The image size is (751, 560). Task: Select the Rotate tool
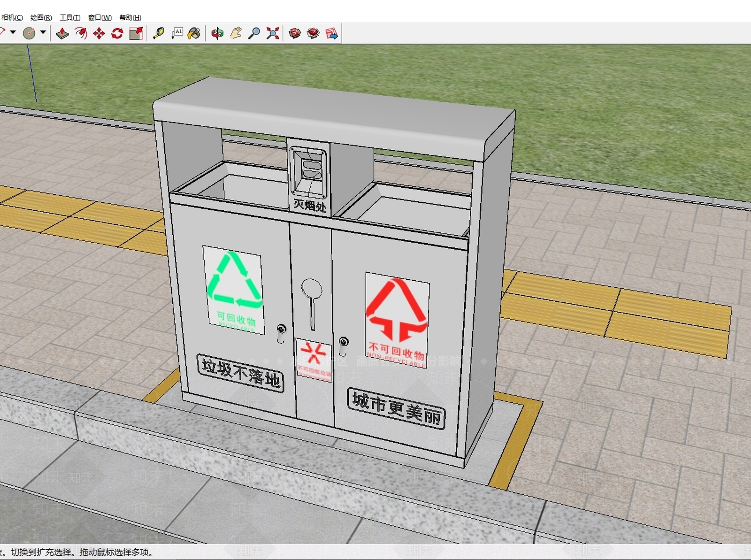pos(117,33)
